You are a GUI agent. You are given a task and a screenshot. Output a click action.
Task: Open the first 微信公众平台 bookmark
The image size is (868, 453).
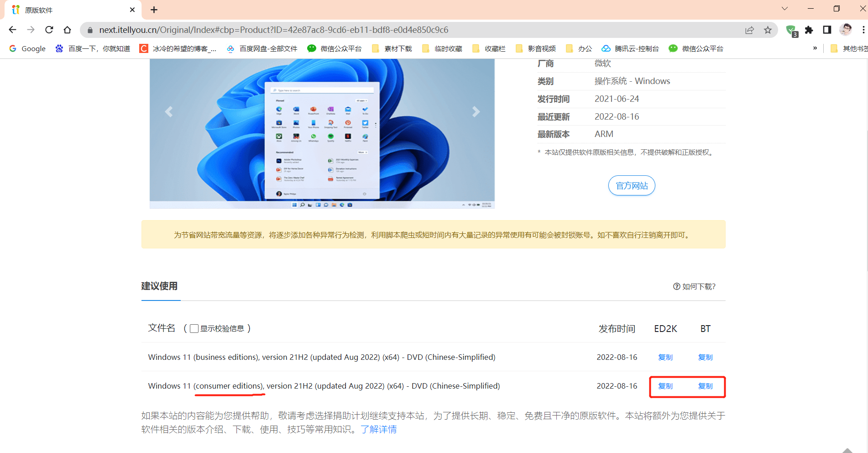click(x=335, y=48)
